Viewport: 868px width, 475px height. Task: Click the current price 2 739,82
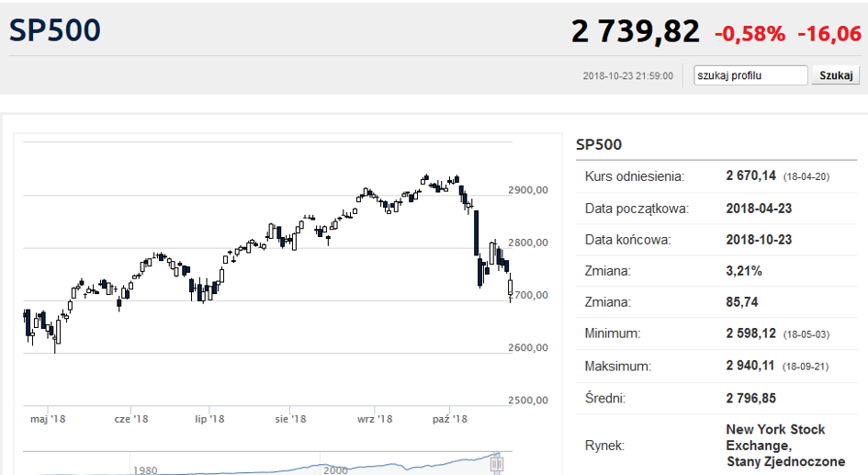636,31
